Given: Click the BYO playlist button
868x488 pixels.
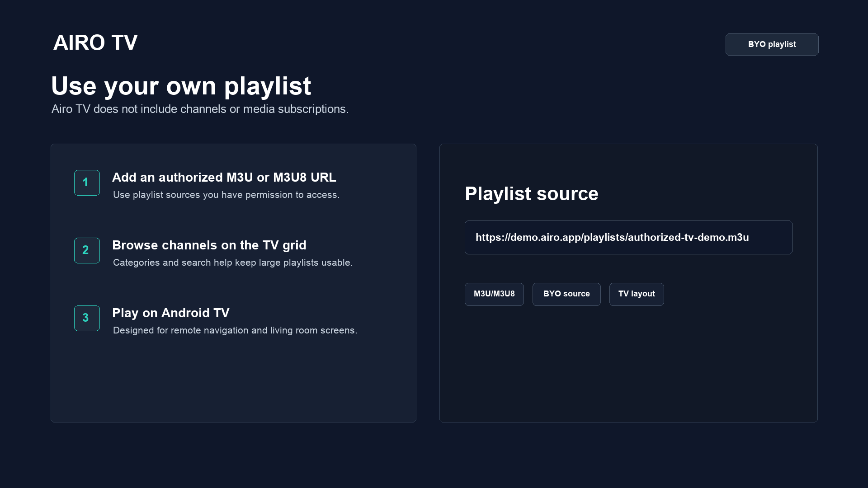Looking at the screenshot, I should click(772, 44).
